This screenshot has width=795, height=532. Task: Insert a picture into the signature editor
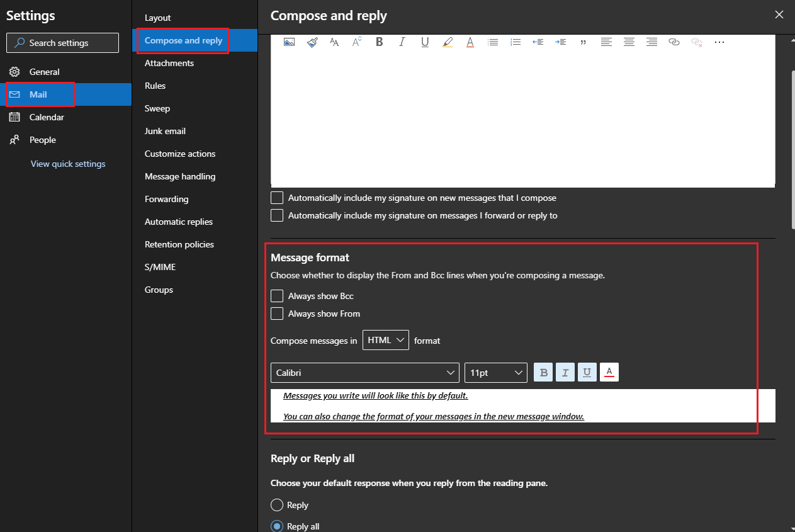(290, 42)
